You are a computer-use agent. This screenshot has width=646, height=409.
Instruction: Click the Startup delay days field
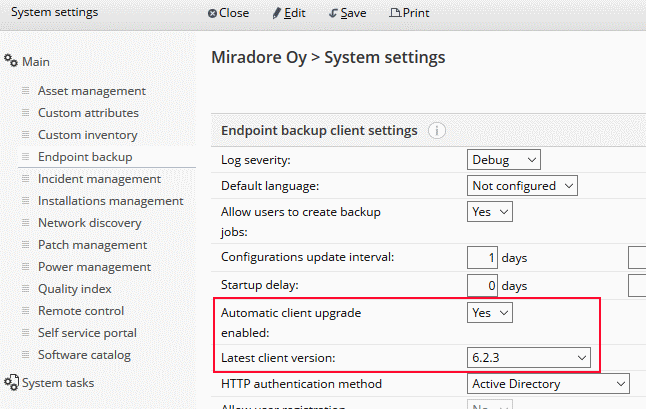pyautogui.click(x=482, y=285)
